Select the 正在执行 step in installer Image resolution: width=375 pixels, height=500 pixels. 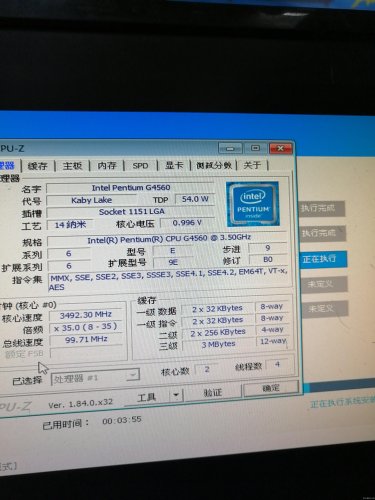tap(322, 259)
